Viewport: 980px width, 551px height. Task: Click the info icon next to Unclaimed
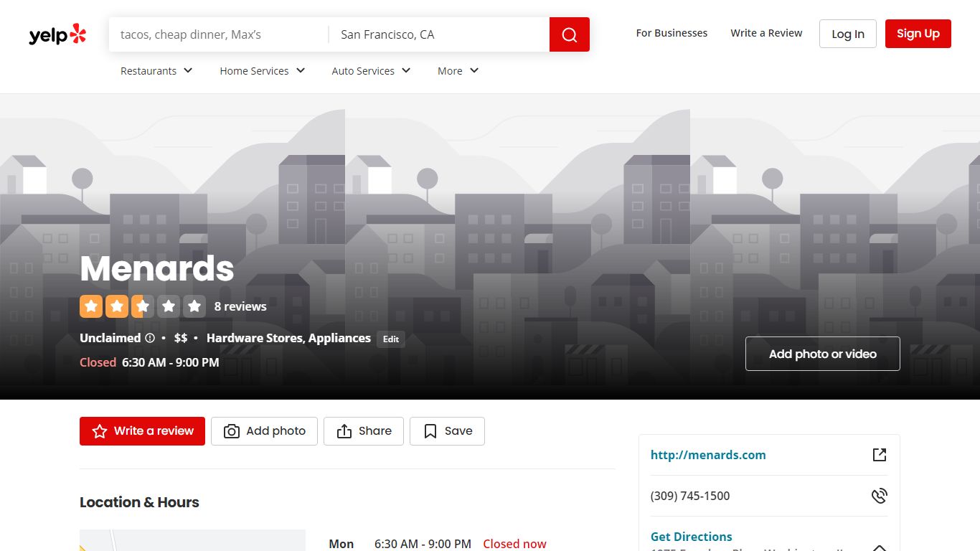(x=150, y=338)
